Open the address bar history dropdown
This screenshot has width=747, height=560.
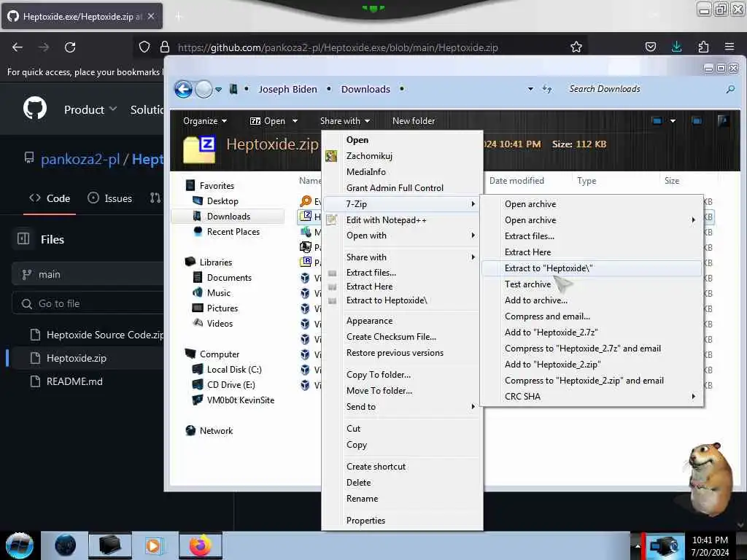pyautogui.click(x=530, y=89)
